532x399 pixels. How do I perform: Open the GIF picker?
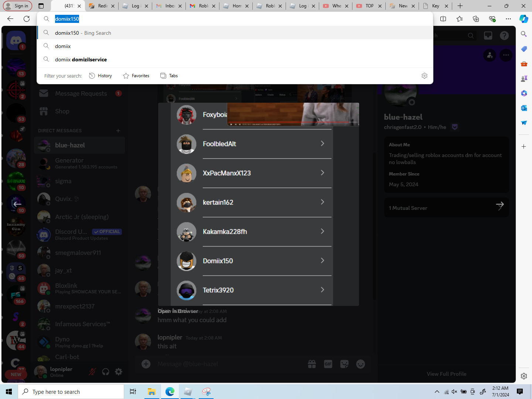(328, 364)
